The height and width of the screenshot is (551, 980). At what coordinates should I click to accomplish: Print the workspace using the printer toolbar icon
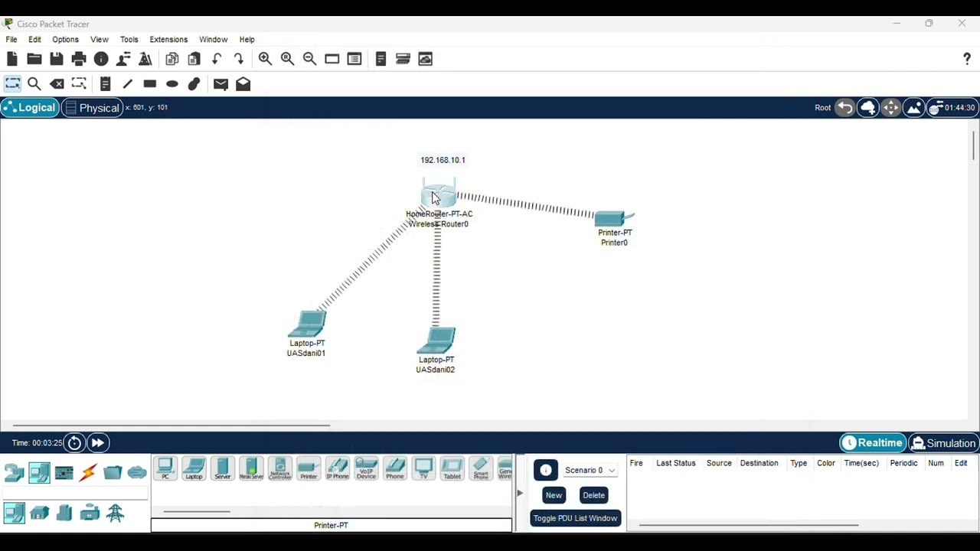coord(78,59)
